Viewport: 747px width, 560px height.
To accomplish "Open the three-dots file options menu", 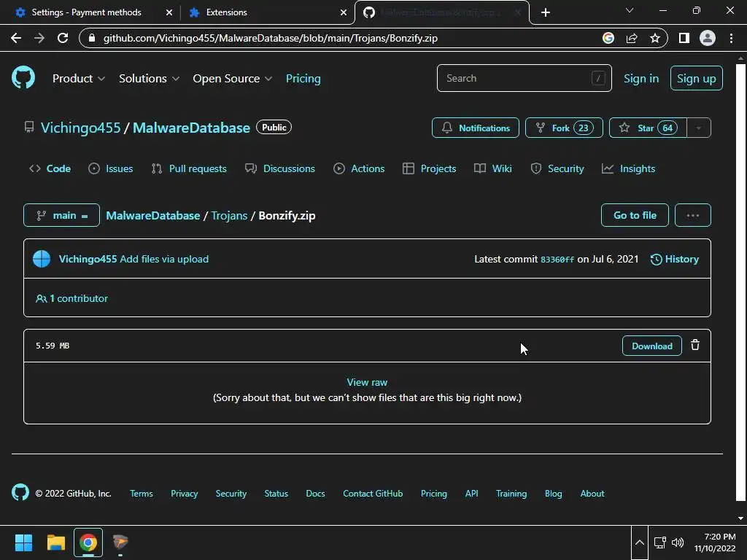I will [x=693, y=215].
